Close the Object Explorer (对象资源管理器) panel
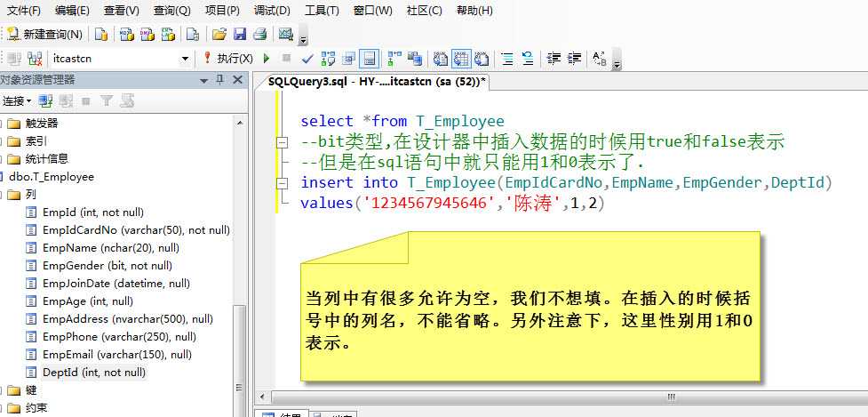 pos(237,80)
